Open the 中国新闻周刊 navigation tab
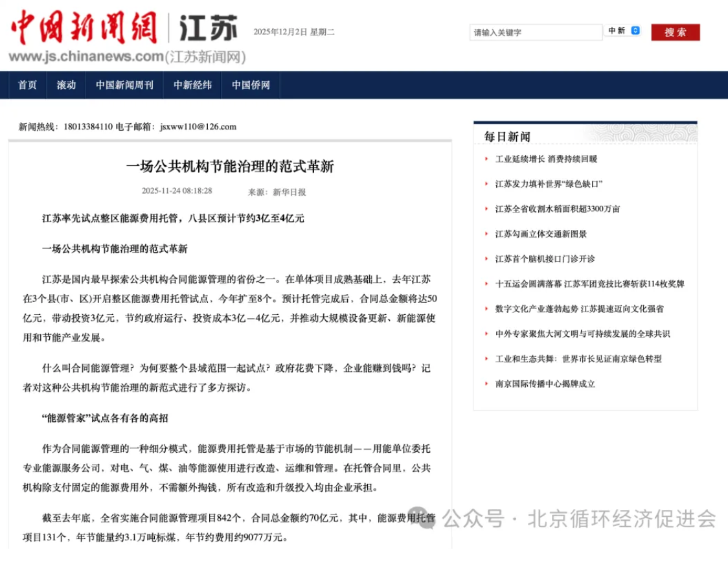Screen dimensions: 728x561 point(124,85)
